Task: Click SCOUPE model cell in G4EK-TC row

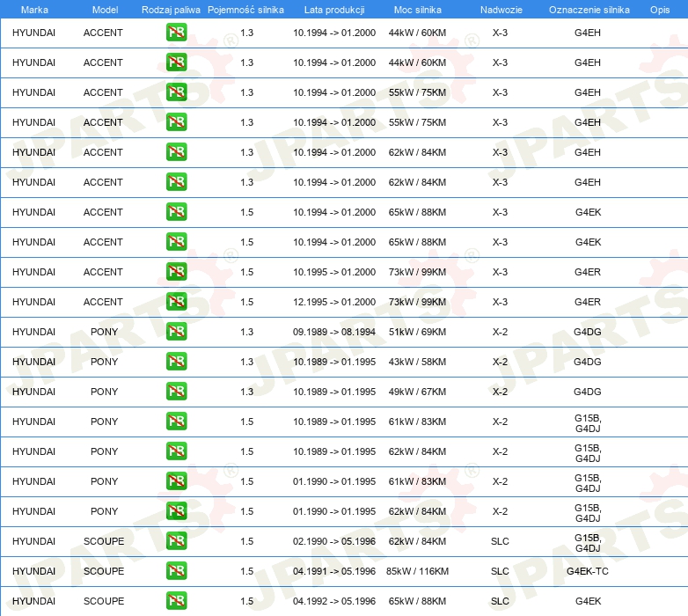Action: pos(104,571)
